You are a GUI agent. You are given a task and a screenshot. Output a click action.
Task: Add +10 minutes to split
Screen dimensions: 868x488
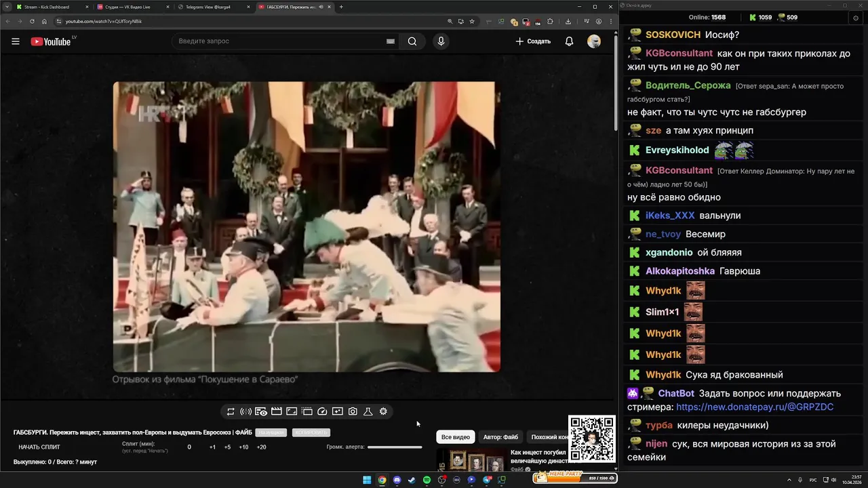tap(243, 447)
